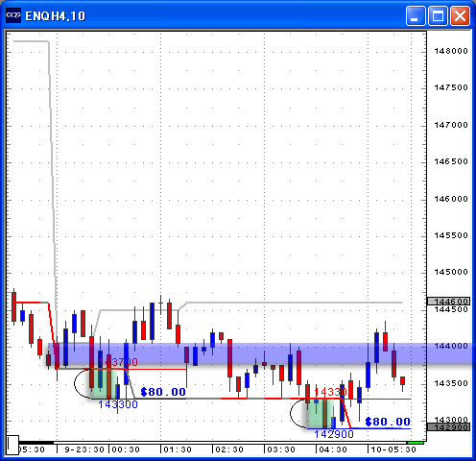Click the 145500 price axis label

(x=451, y=235)
